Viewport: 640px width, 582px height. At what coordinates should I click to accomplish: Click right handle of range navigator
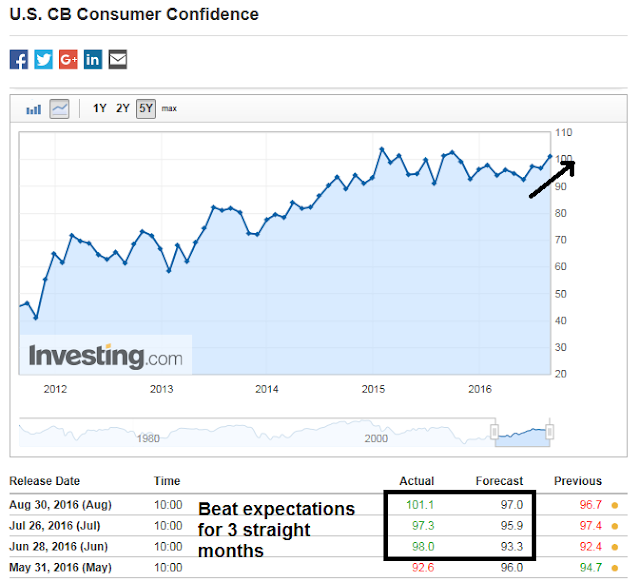(550, 431)
